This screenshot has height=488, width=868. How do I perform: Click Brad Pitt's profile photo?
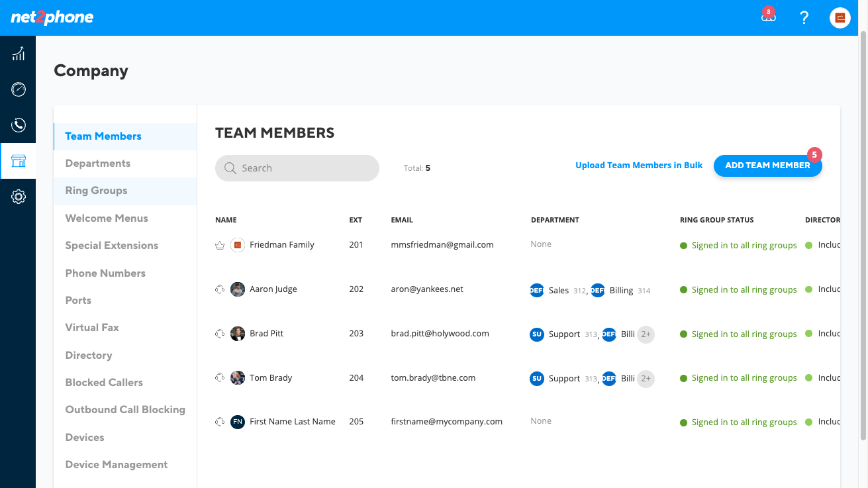(238, 334)
